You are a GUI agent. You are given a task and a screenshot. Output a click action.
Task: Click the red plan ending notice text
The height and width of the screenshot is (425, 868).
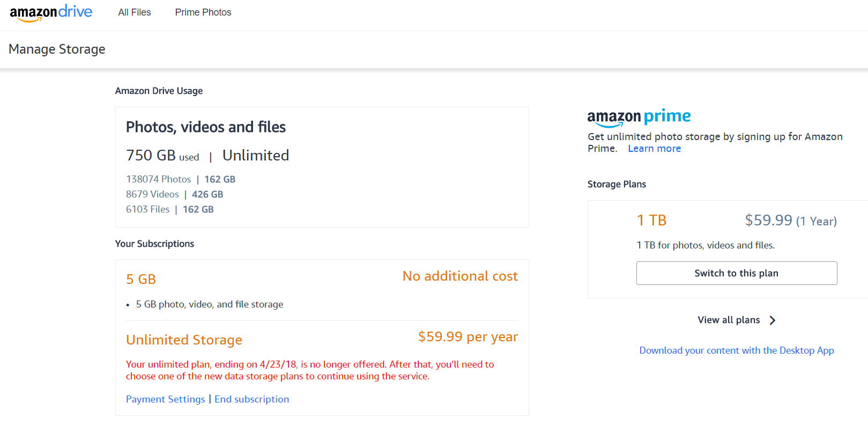[x=310, y=370]
